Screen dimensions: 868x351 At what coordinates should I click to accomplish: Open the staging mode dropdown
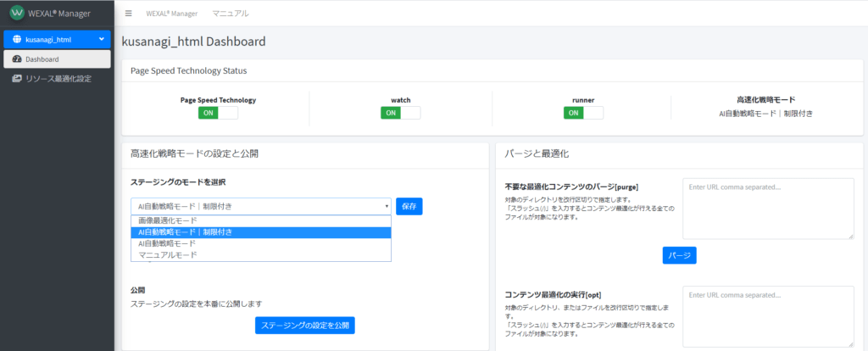click(x=261, y=207)
